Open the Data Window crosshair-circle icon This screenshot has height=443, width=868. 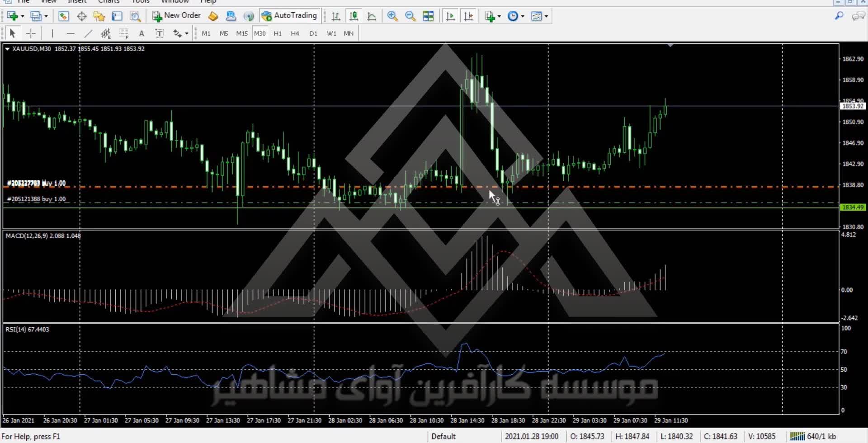click(x=81, y=16)
